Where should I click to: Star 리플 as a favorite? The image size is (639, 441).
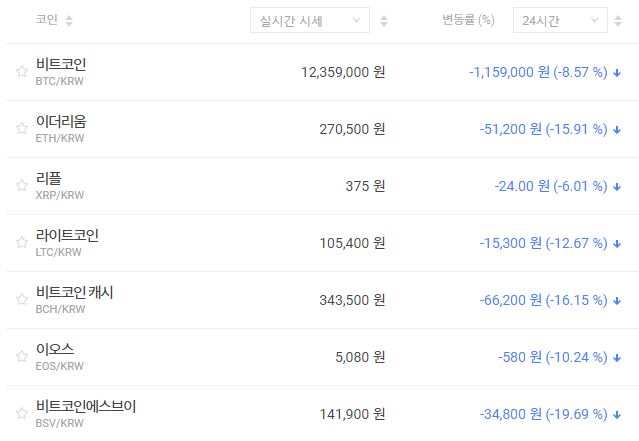(x=21, y=186)
